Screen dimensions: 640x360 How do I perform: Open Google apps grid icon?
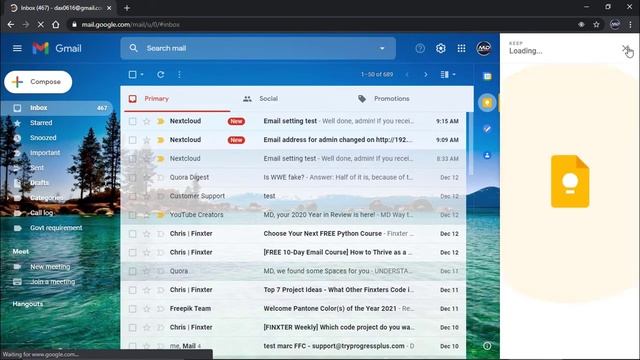pyautogui.click(x=461, y=48)
